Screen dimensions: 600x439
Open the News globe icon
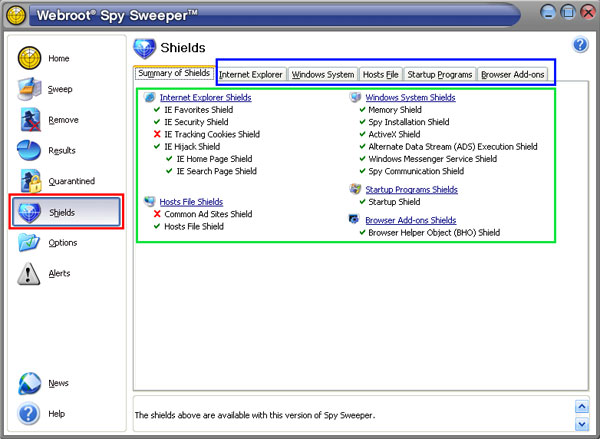(29, 383)
